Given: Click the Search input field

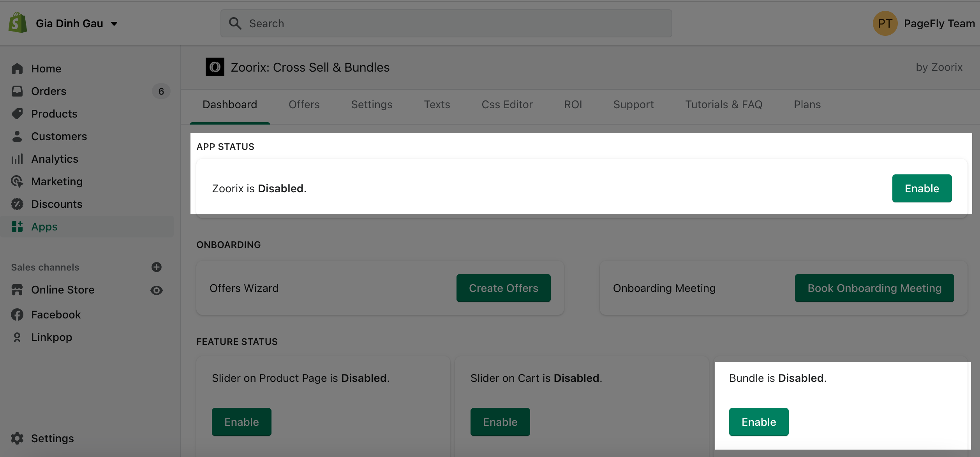Looking at the screenshot, I should coord(446,23).
